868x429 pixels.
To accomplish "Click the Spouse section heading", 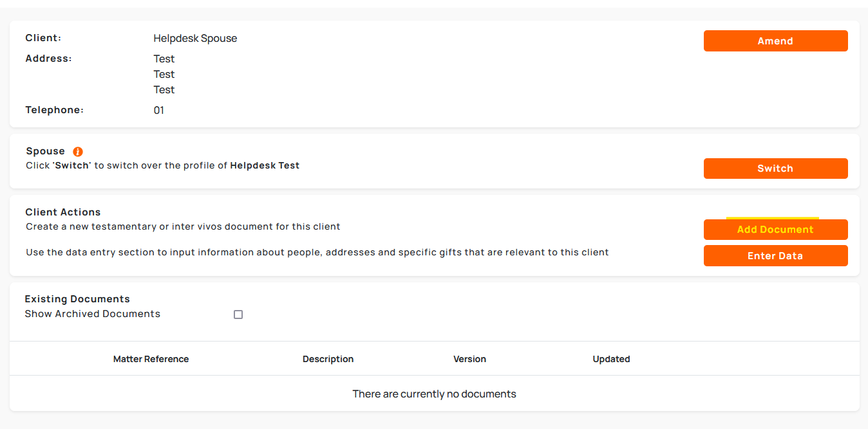I will (x=45, y=151).
